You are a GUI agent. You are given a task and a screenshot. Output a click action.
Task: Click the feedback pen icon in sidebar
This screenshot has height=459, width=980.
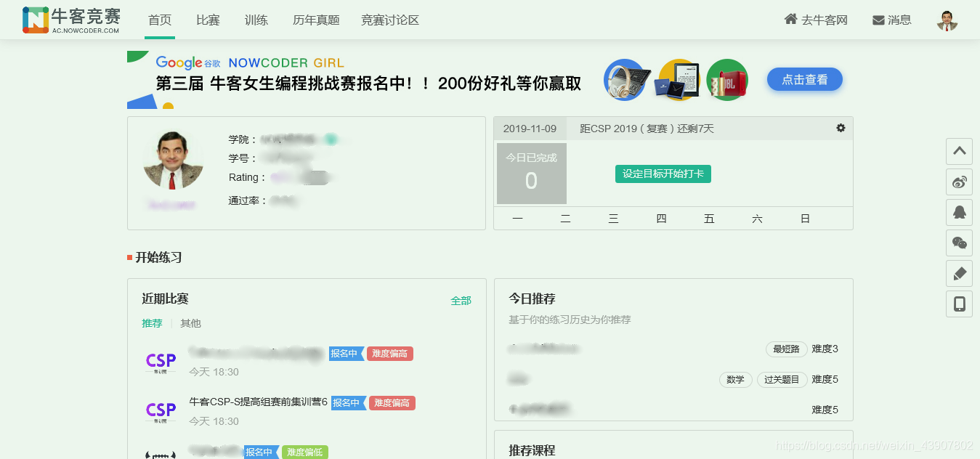[x=959, y=273]
